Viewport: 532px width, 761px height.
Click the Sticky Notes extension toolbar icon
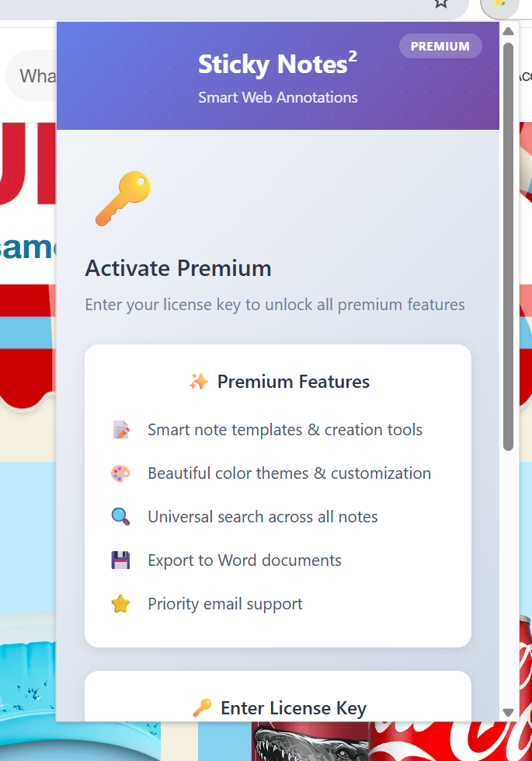tap(500, 5)
